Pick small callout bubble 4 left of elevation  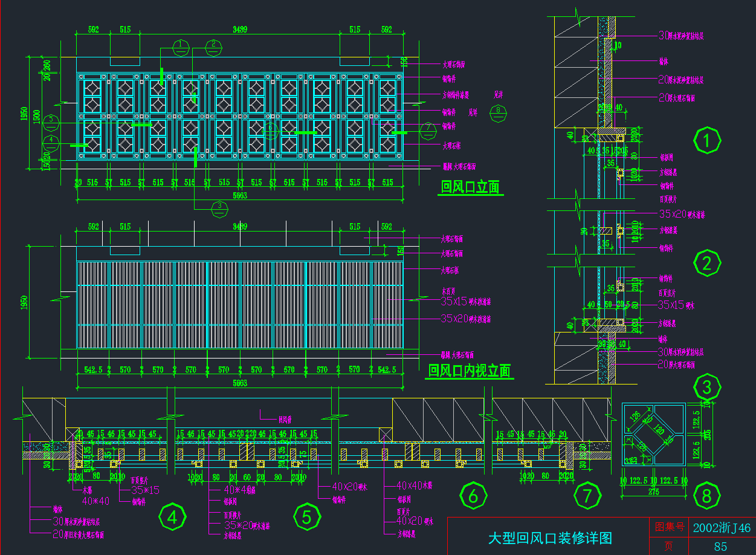(x=51, y=140)
